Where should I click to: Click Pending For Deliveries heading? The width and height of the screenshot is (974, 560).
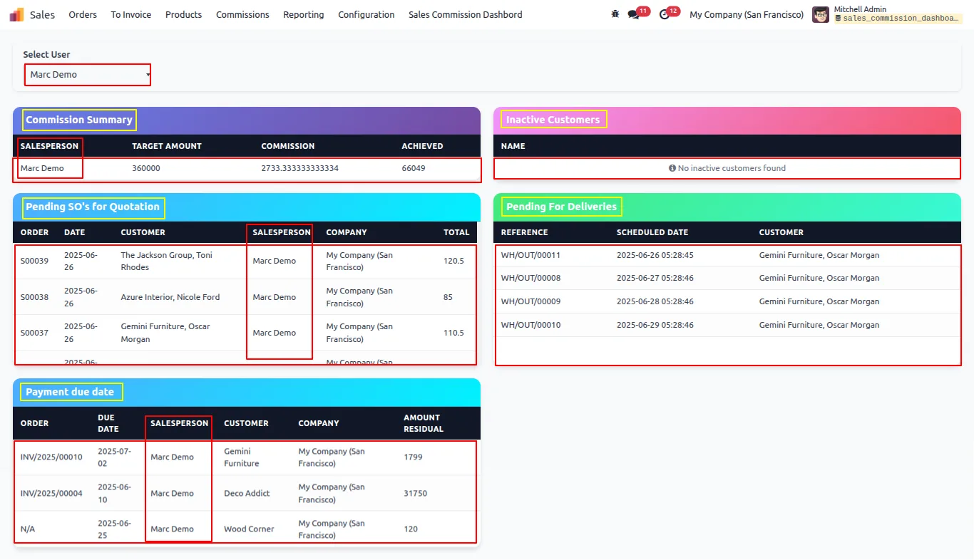(561, 207)
